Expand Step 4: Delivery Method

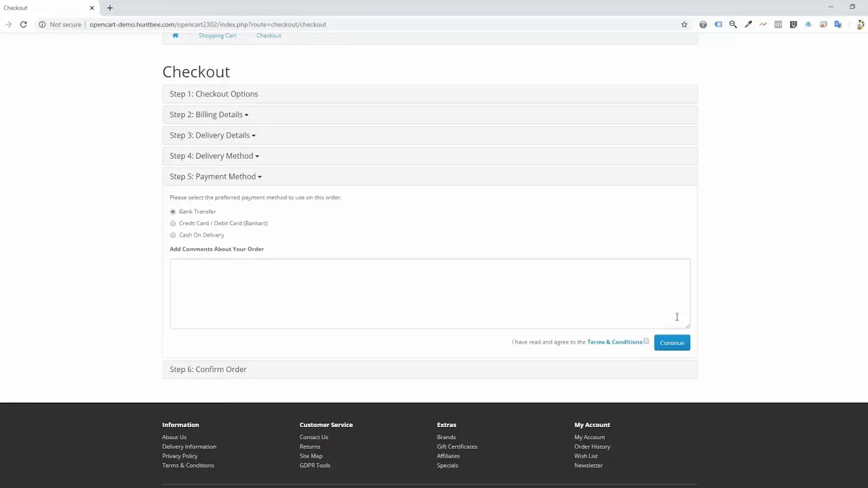coord(214,156)
